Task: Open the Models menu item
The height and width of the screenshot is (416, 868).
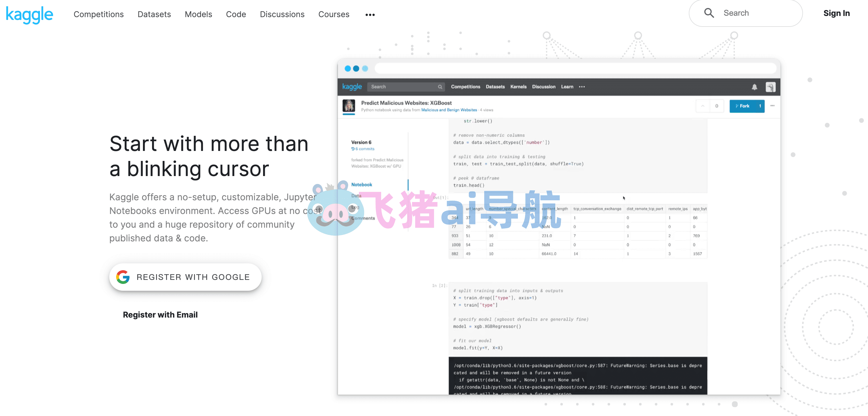Action: (198, 15)
